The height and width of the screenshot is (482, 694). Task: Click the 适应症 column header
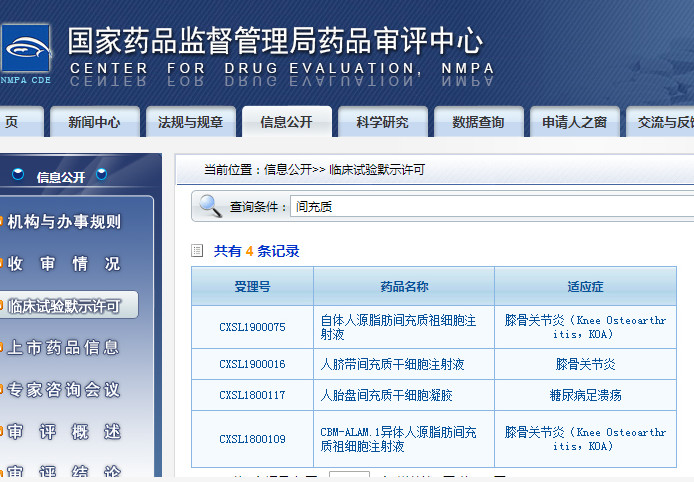coord(585,286)
